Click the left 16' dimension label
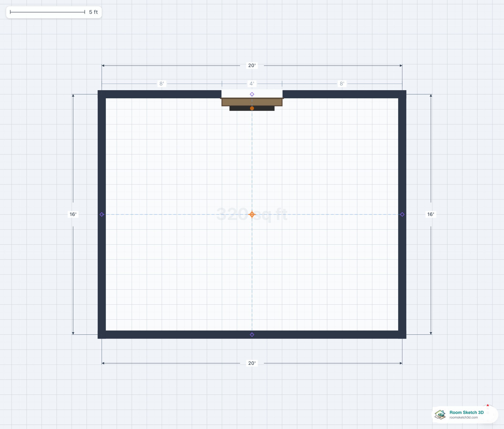 pos(73,214)
